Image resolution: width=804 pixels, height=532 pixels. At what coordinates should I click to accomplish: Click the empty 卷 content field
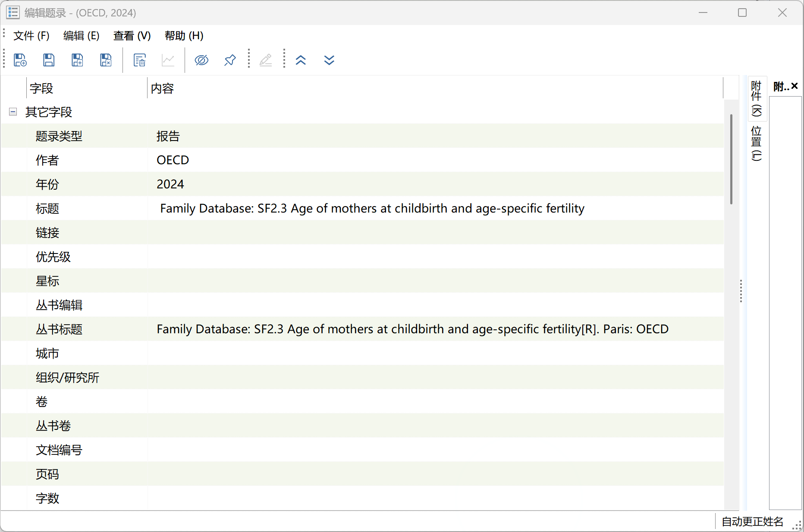[436, 401]
